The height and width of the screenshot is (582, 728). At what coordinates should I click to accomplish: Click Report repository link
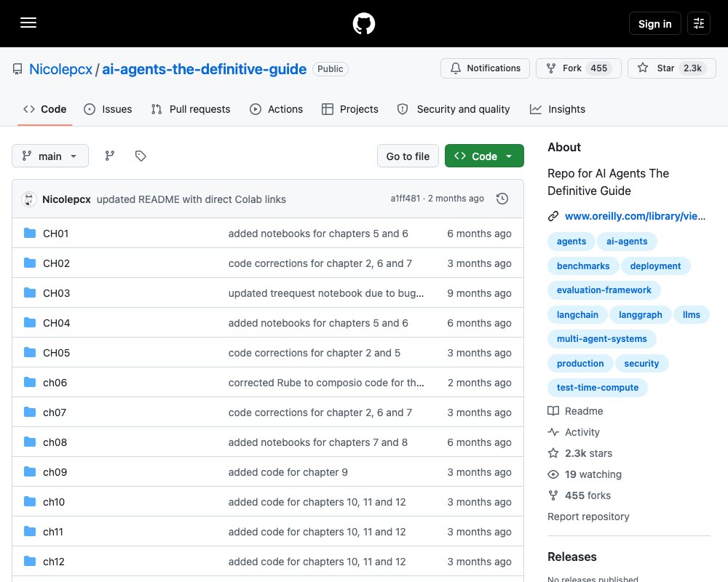pos(588,517)
